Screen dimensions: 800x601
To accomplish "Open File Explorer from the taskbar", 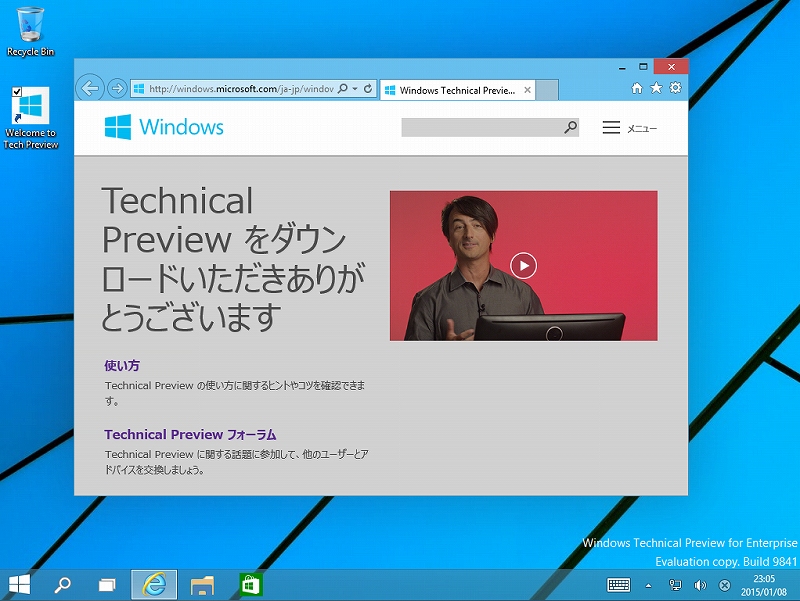I will [203, 585].
